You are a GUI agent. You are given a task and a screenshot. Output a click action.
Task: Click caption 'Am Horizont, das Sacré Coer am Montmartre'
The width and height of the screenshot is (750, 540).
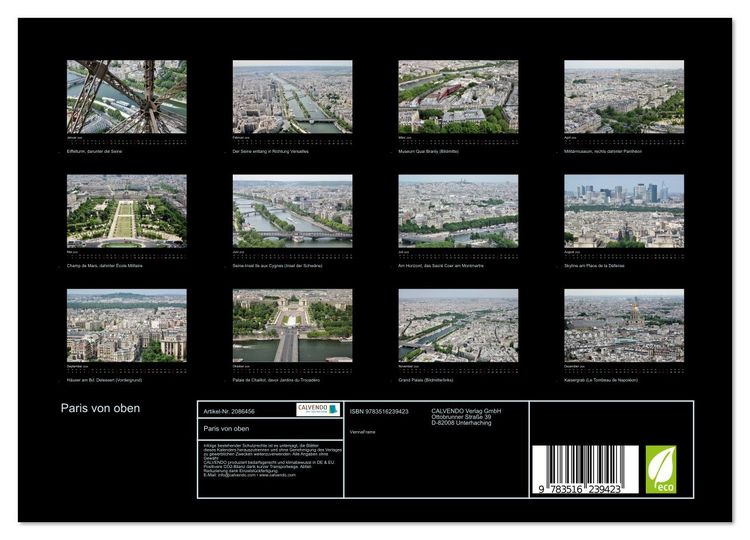point(441,265)
